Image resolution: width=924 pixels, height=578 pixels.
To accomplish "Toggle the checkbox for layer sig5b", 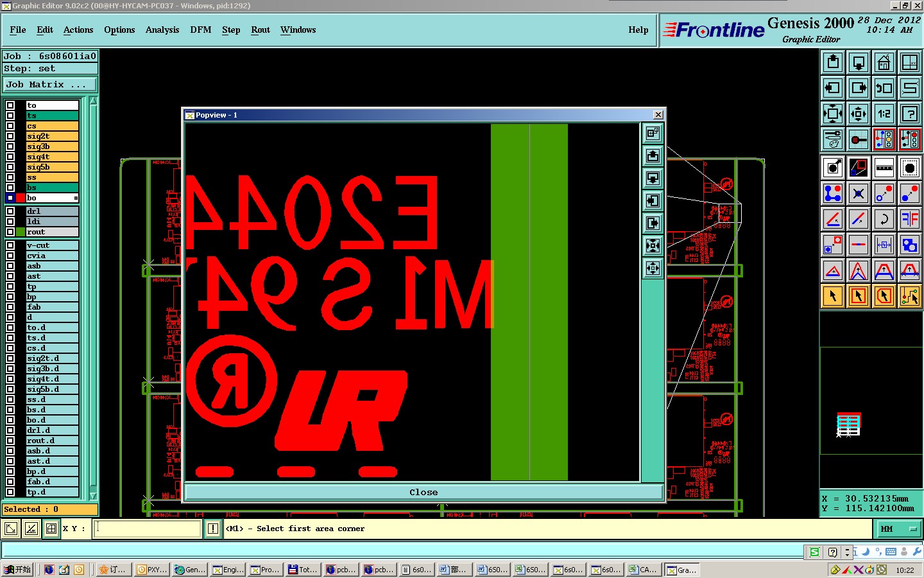I will coord(10,167).
